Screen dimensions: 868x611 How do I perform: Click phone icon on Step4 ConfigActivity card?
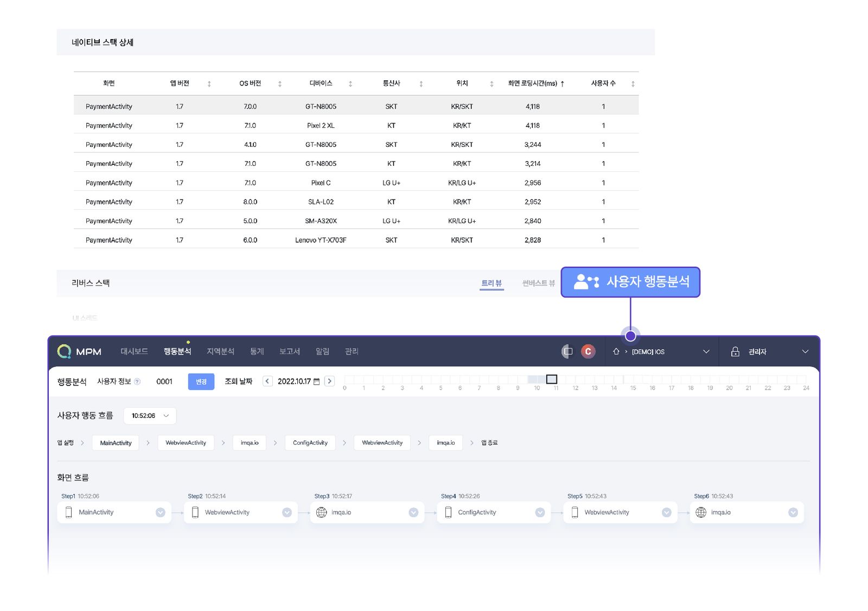[448, 512]
